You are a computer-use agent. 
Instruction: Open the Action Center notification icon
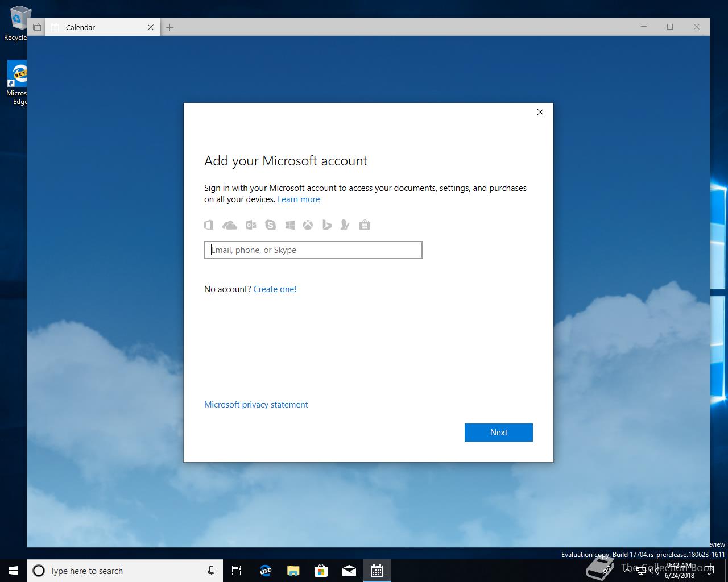click(709, 571)
